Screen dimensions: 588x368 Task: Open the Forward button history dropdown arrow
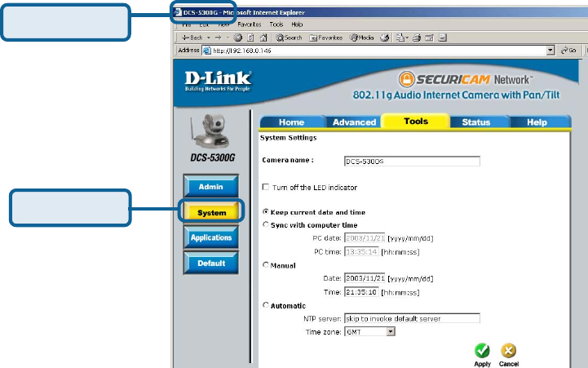click(x=228, y=38)
